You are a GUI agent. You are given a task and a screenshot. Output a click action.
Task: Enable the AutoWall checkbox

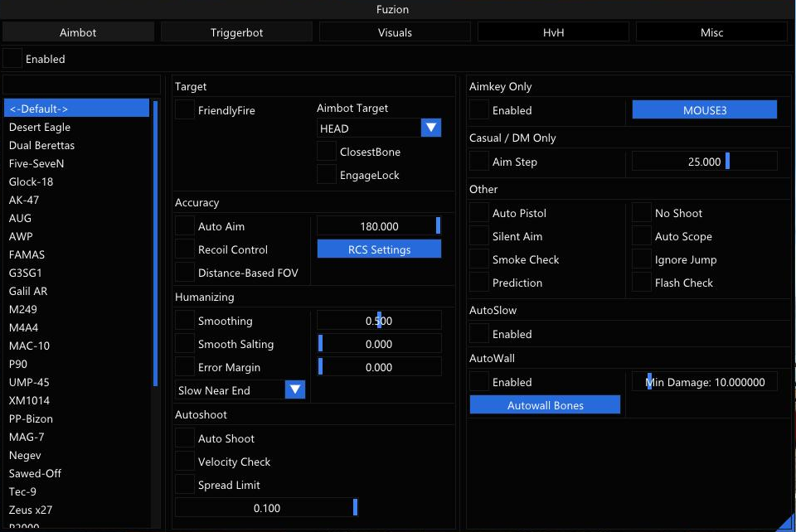[479, 382]
